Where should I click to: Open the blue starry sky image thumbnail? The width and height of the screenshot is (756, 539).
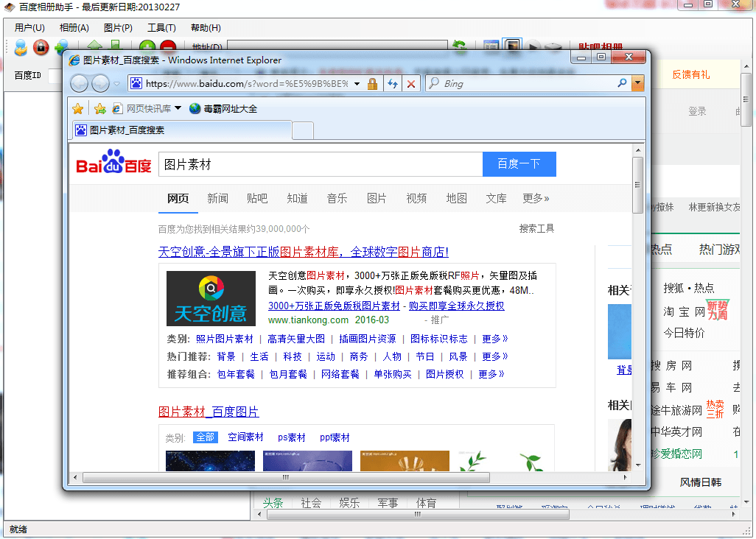point(210,461)
